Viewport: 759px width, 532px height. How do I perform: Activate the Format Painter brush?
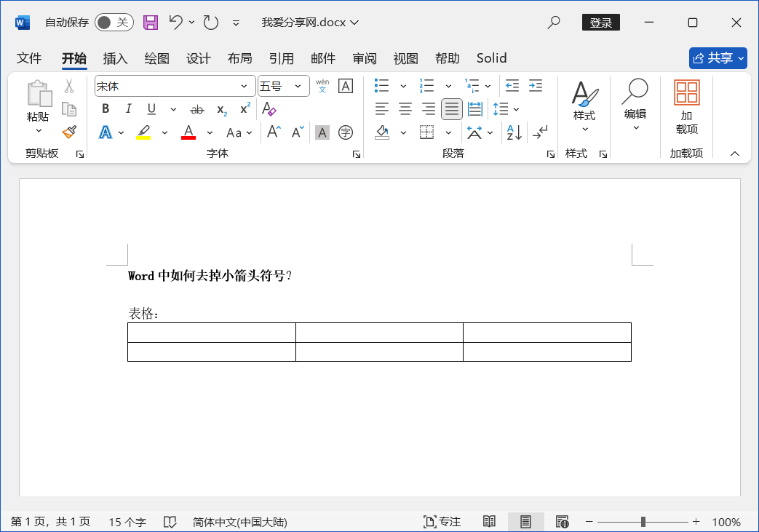69,132
